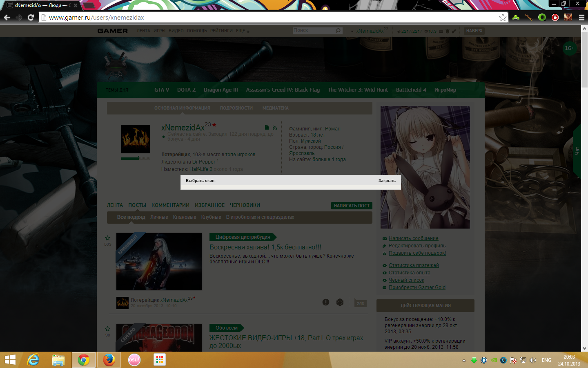Screen dimensions: 588x368
Task: Open the ПОДРОБНОСТИ profile tab
Action: (236, 108)
